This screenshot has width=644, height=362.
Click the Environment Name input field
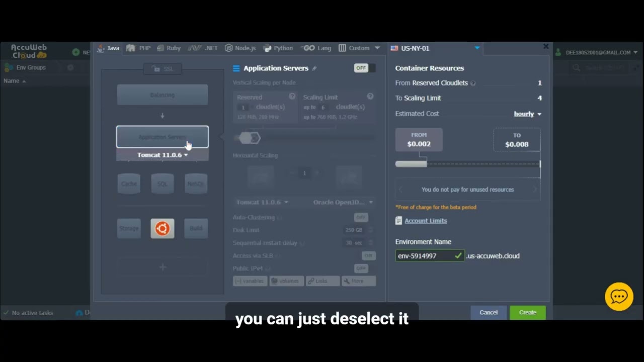(430, 256)
